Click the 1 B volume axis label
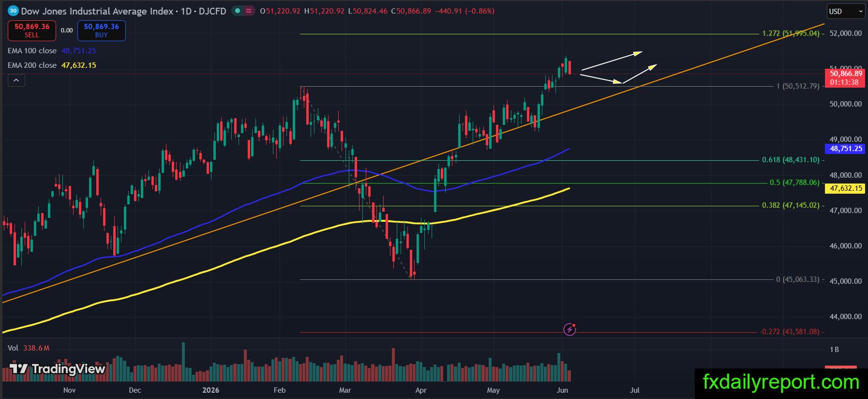 point(834,350)
